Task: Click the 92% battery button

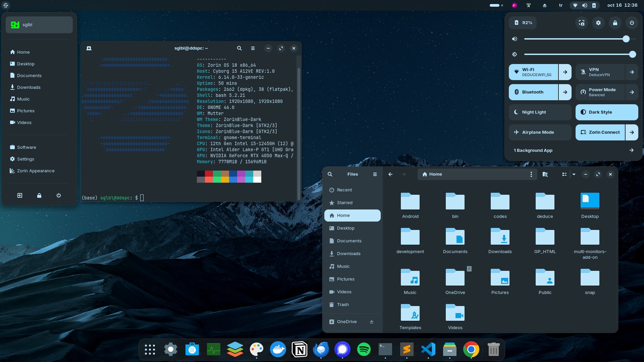Action: (523, 23)
